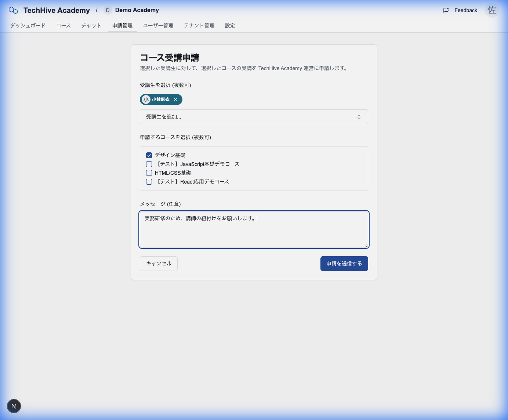Click the 小林麻衣 name in the chip

point(161,99)
